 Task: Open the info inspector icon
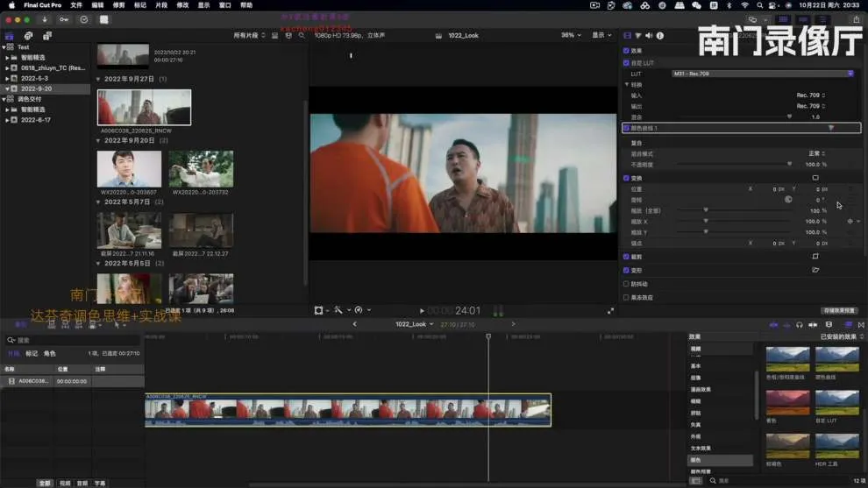click(x=659, y=36)
